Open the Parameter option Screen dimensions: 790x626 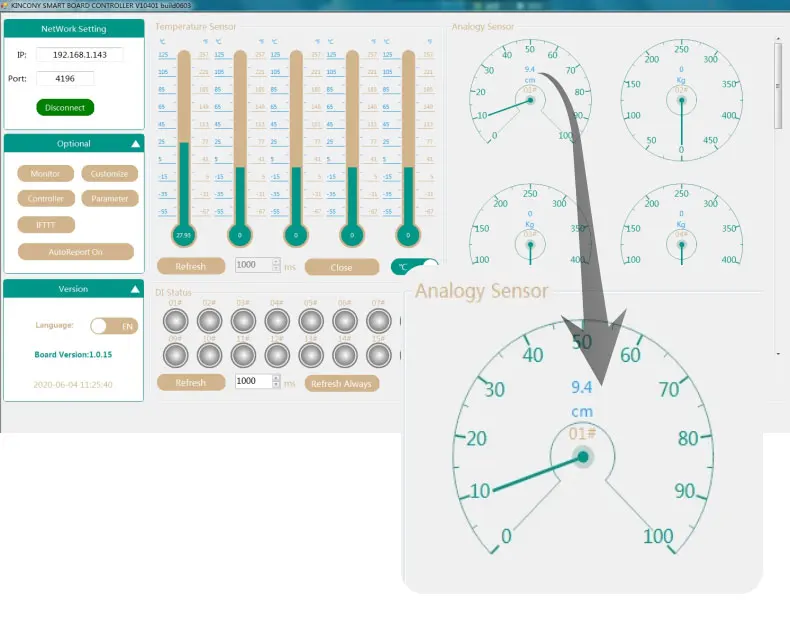click(x=109, y=199)
